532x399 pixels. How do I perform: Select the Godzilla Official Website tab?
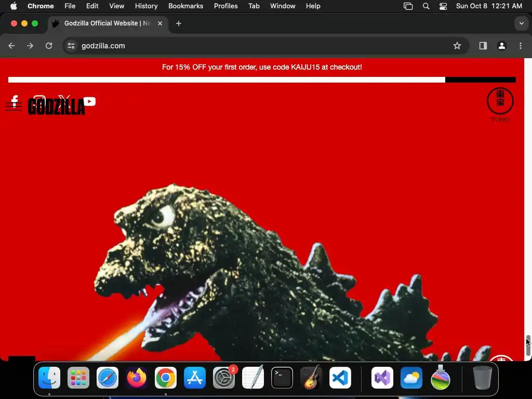point(108,23)
